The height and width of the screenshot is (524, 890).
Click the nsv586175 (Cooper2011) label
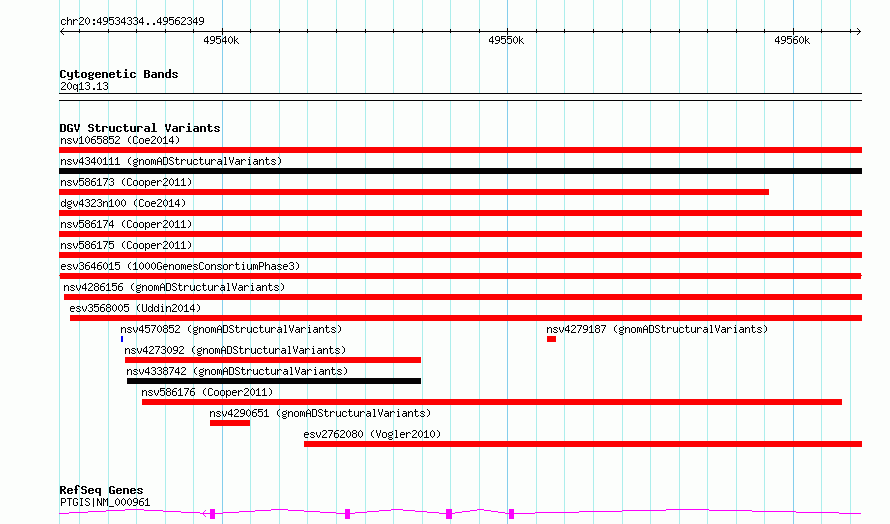pyautogui.click(x=126, y=245)
